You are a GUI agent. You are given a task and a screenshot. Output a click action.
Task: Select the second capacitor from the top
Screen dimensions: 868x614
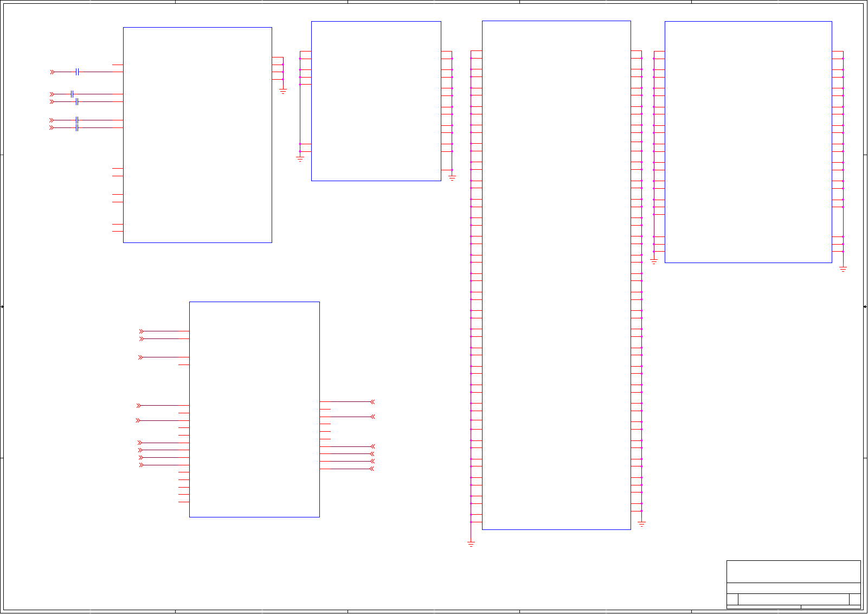click(72, 94)
